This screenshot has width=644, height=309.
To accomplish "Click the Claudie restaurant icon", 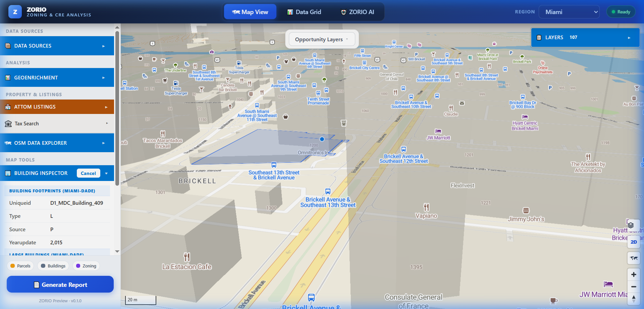I will pyautogui.click(x=451, y=108).
